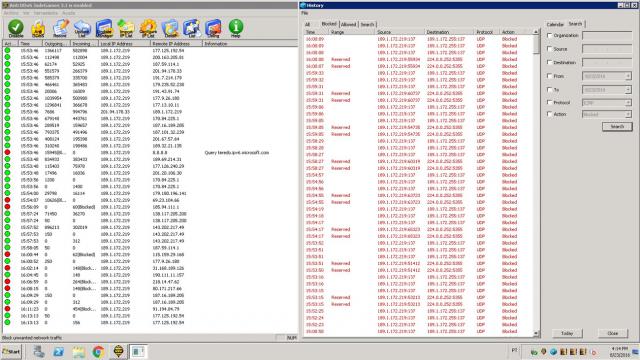This screenshot has width=640, height=360.
Task: Open the From date dropdown
Action: [628, 76]
